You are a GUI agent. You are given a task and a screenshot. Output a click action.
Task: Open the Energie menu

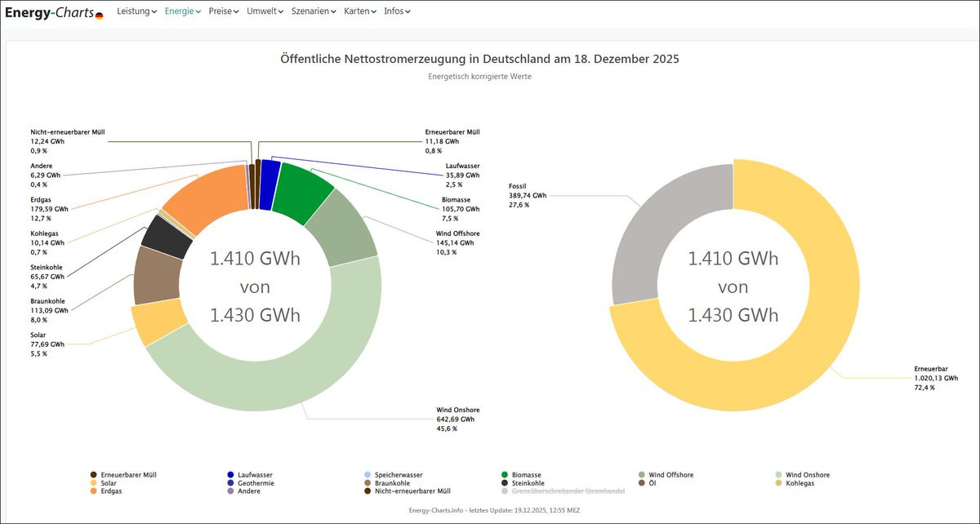click(182, 11)
